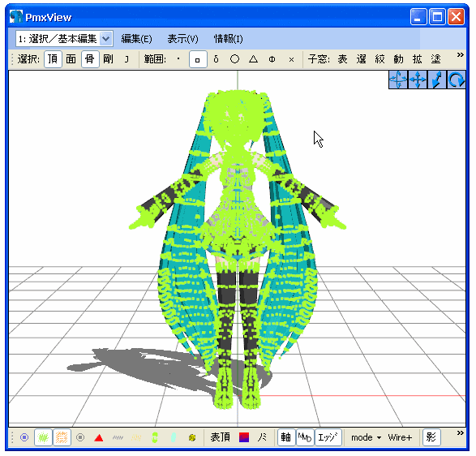The height and width of the screenshot is (456, 476).
Task: Toggle vertex selection 頂 button
Action: [x=53, y=59]
